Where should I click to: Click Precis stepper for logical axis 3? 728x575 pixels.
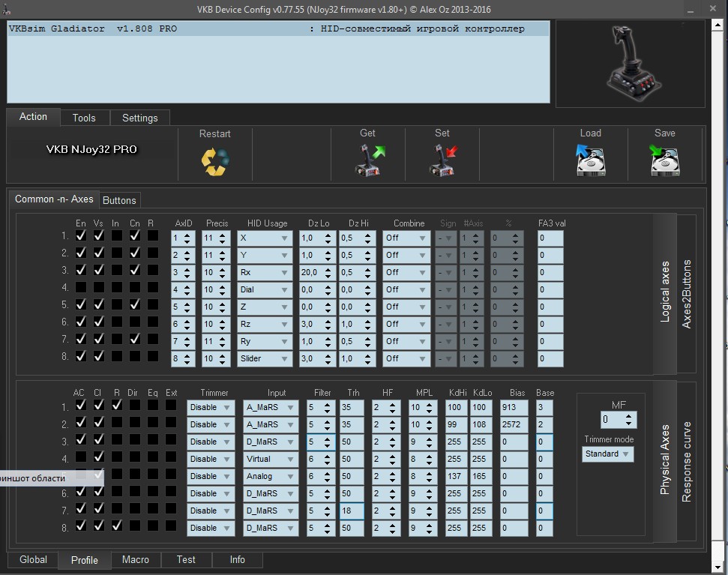click(x=222, y=272)
